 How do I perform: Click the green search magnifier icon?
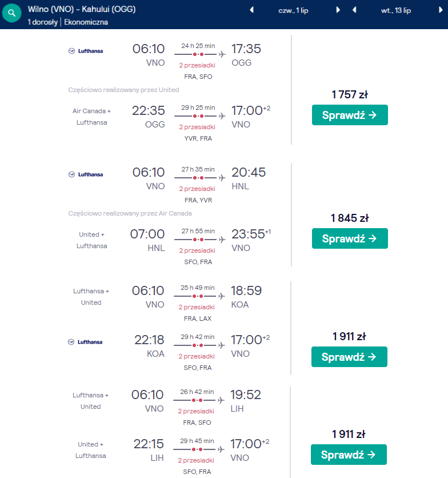[11, 13]
